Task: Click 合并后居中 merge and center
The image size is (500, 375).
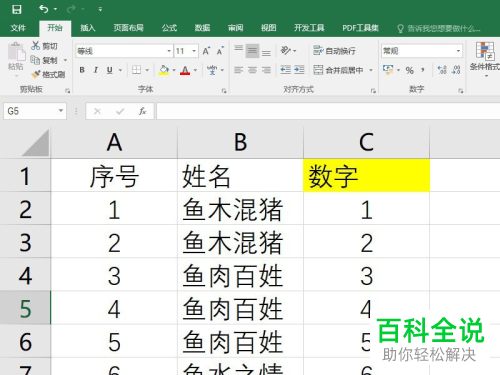Action: (338, 70)
